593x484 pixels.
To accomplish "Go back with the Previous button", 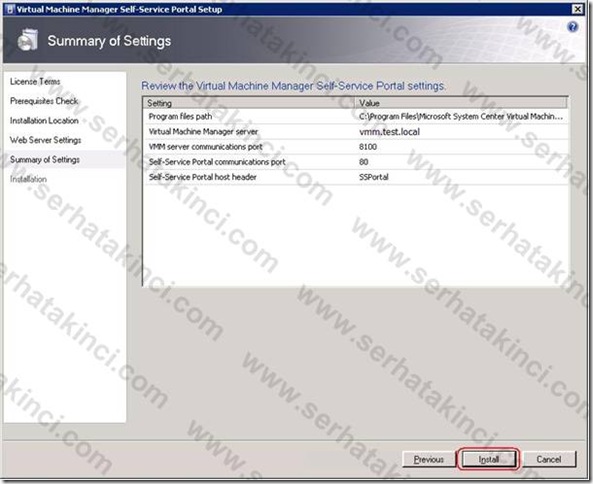I will click(x=429, y=459).
